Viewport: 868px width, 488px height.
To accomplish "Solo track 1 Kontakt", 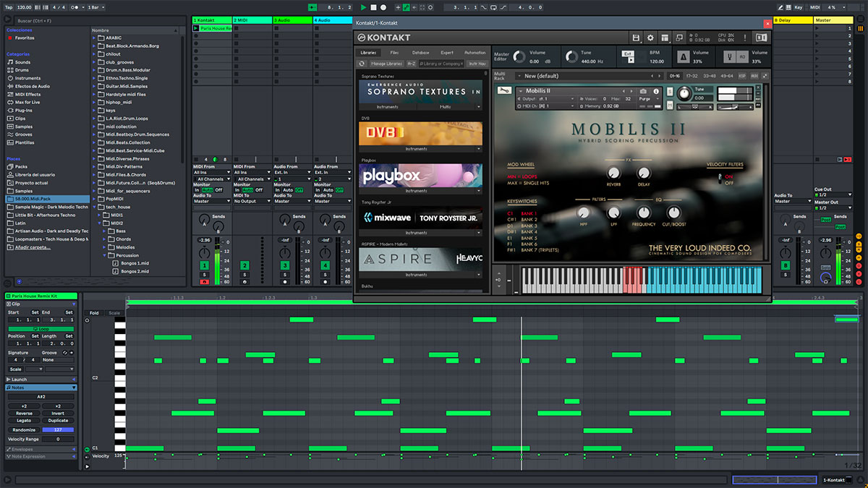I will 205,275.
